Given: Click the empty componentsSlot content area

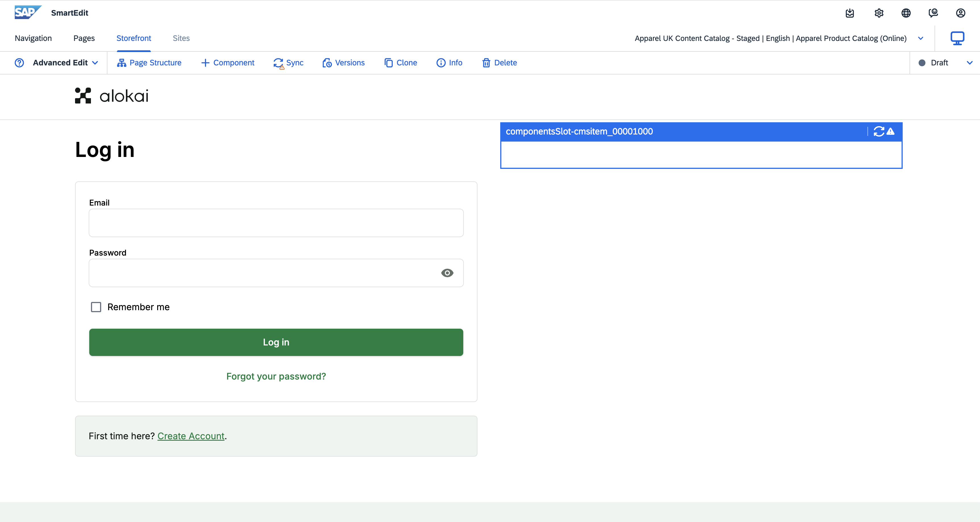Looking at the screenshot, I should 701,154.
